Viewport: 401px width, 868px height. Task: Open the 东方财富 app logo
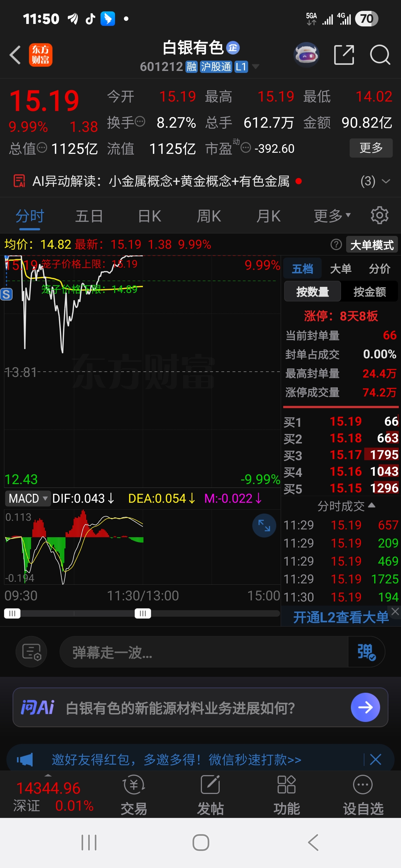coord(40,55)
